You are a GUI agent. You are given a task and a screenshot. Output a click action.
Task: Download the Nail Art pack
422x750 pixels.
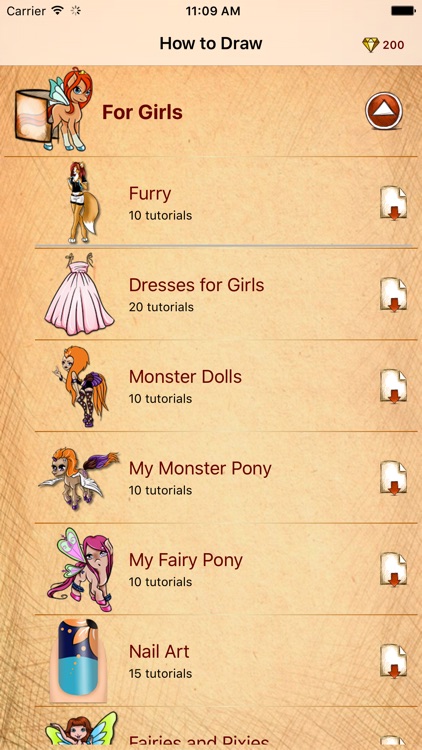tap(393, 662)
